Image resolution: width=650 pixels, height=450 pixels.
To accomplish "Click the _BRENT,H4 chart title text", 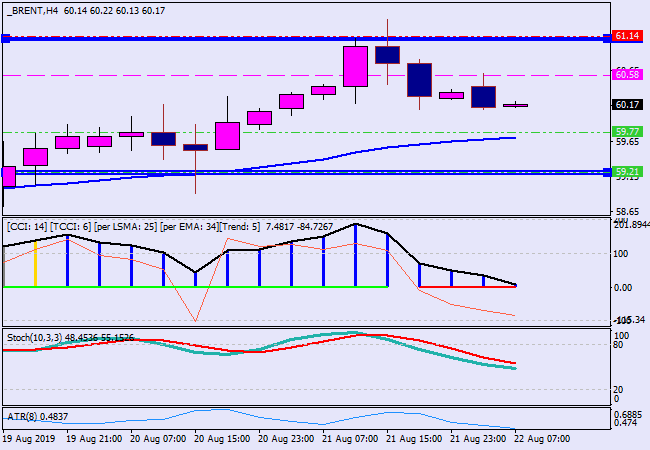I will point(31,9).
